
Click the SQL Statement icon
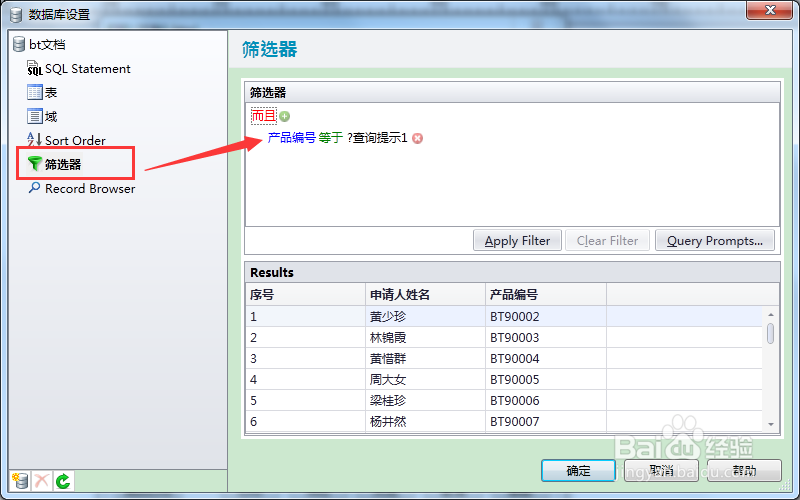34,68
